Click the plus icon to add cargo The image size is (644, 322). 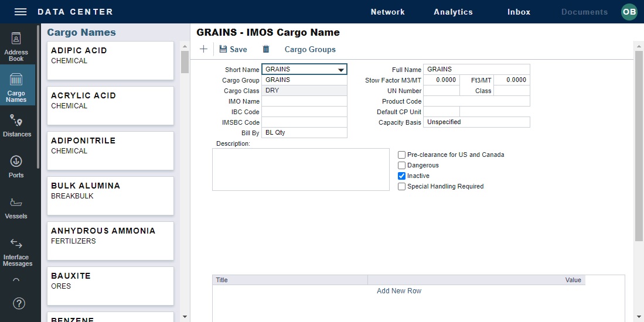[203, 49]
